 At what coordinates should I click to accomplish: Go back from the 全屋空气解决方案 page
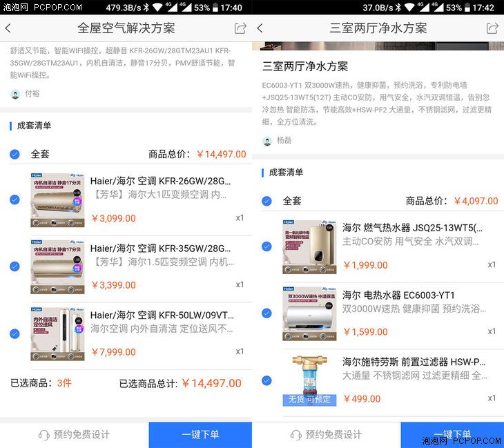(x=8, y=28)
